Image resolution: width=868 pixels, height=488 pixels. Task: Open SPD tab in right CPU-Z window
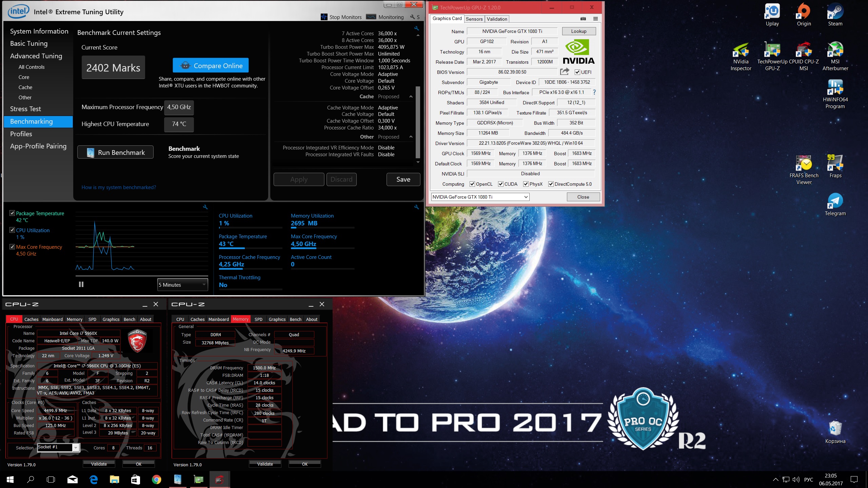click(258, 319)
